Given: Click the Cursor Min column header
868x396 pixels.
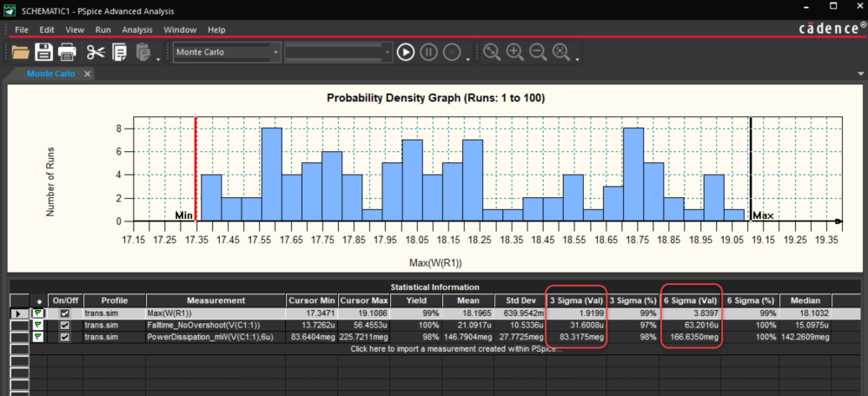Looking at the screenshot, I should click(312, 300).
